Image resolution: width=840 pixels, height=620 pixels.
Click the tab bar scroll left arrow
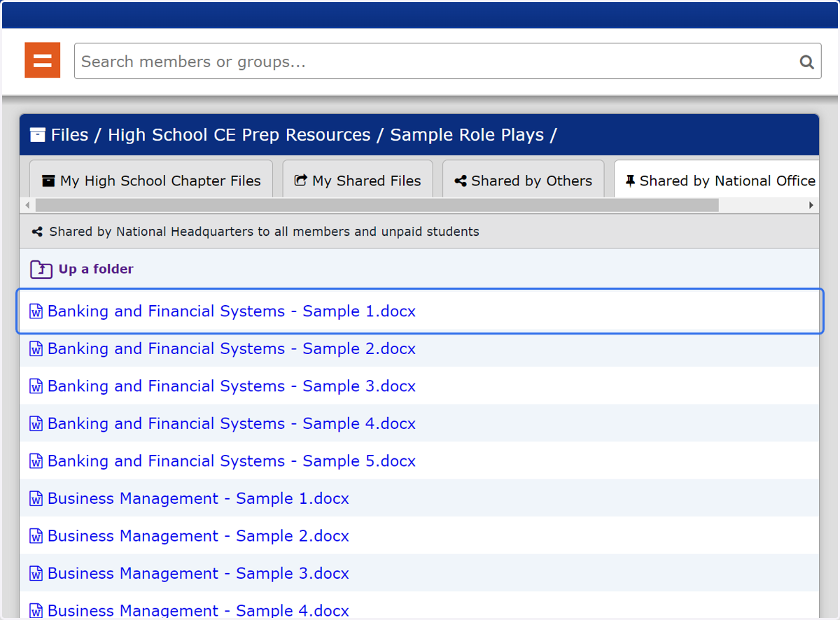(27, 205)
